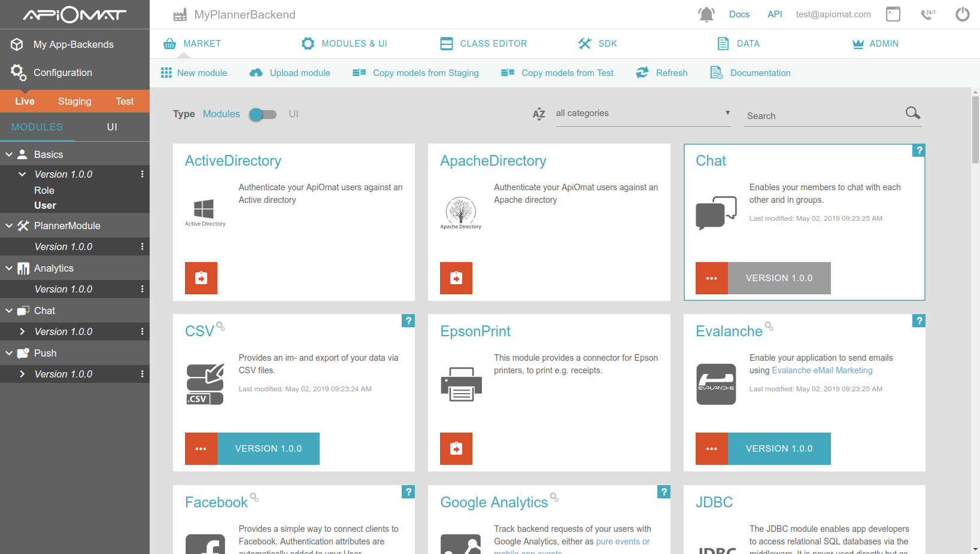Open the DATA menu
980x554 pixels.
click(x=739, y=44)
